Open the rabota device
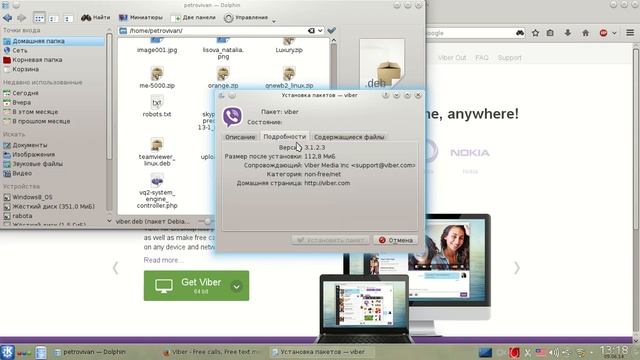Viewport: 640px width, 360px height. 18,216
